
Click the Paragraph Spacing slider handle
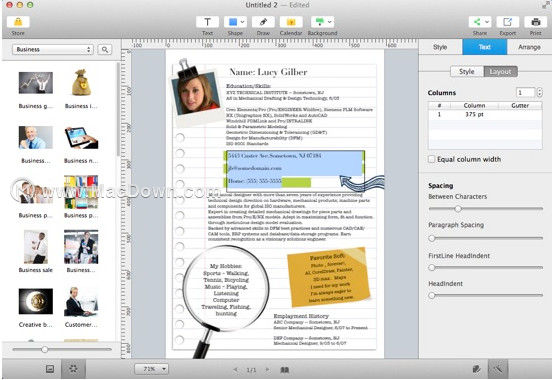pos(432,238)
